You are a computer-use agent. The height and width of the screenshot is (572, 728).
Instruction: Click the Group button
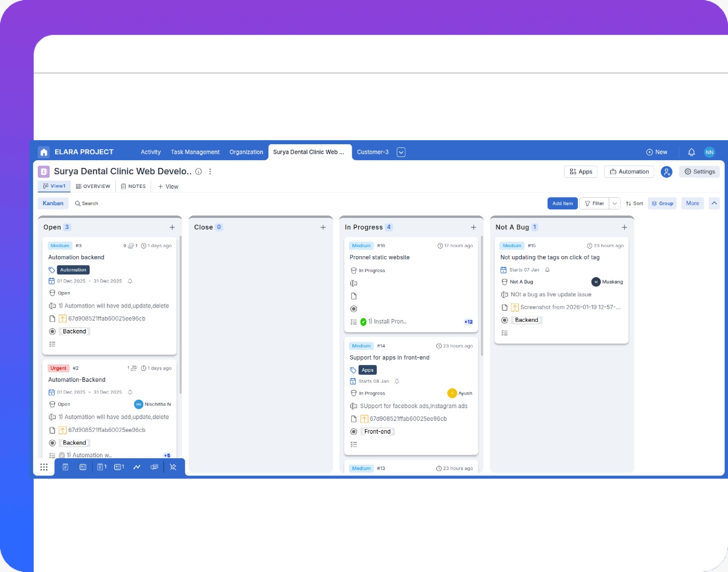(662, 203)
